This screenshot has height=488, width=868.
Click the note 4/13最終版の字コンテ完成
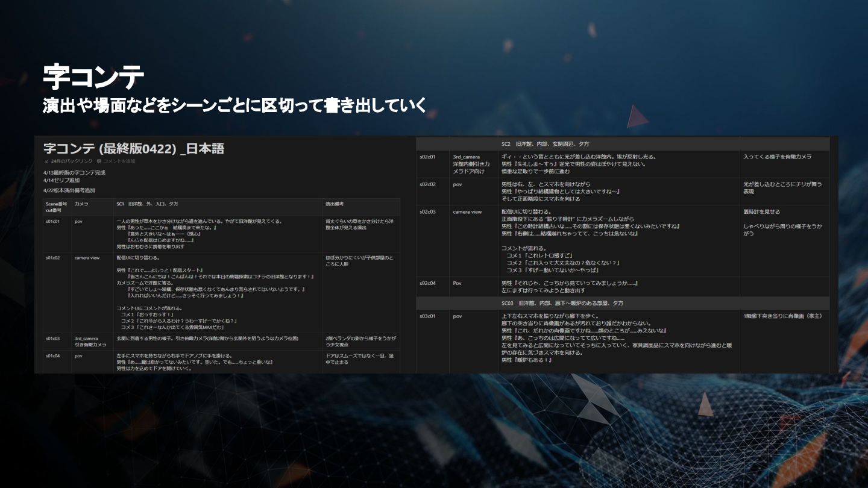click(74, 172)
